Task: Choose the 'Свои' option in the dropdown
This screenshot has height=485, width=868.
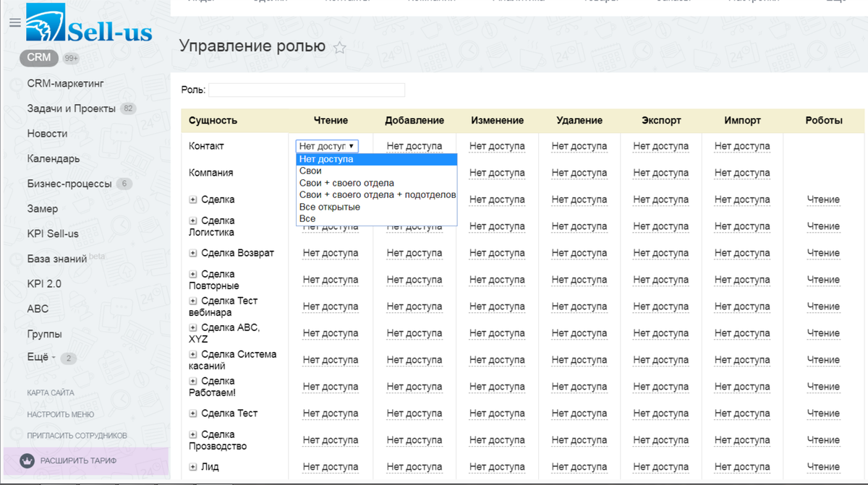Action: tap(376, 171)
